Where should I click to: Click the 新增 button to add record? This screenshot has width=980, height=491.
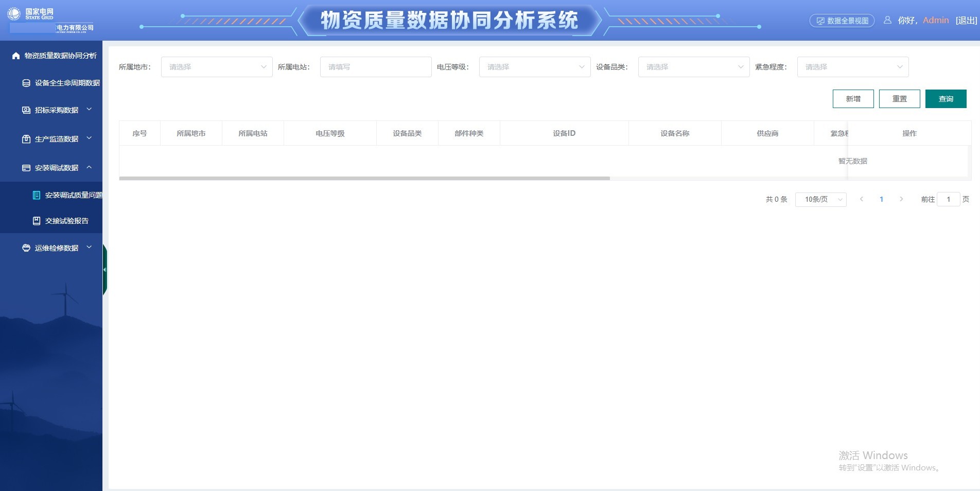(x=853, y=98)
